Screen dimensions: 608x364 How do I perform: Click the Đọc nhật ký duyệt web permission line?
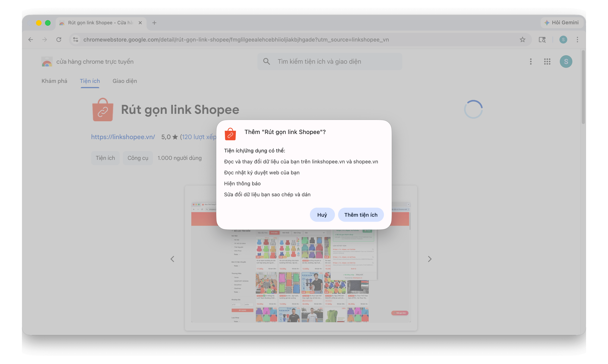pyautogui.click(x=261, y=172)
